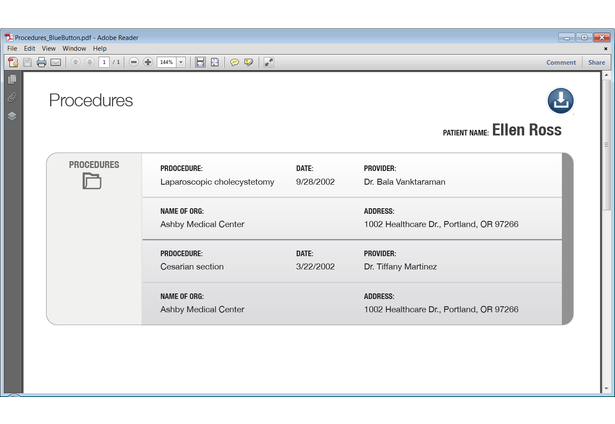Click the Adobe Reader title bar icon
Viewport: 615px width, 424px height.
point(9,37)
